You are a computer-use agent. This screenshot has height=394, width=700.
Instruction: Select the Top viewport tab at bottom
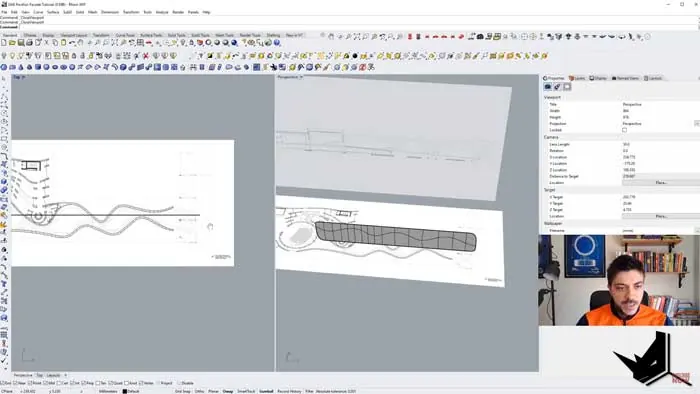39,375
